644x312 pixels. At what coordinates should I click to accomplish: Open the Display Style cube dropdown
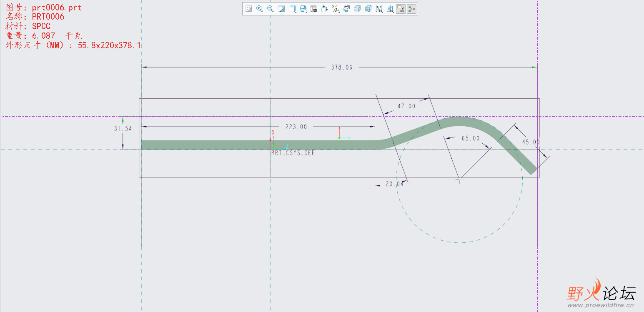click(292, 9)
